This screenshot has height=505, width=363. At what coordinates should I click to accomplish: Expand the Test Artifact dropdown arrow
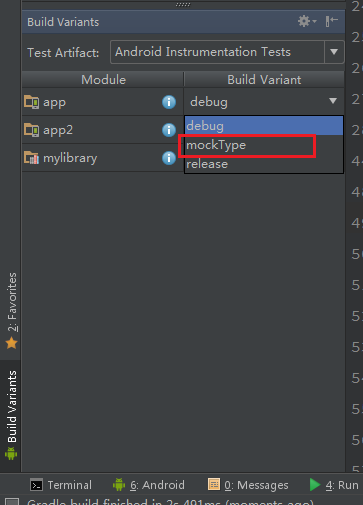334,52
